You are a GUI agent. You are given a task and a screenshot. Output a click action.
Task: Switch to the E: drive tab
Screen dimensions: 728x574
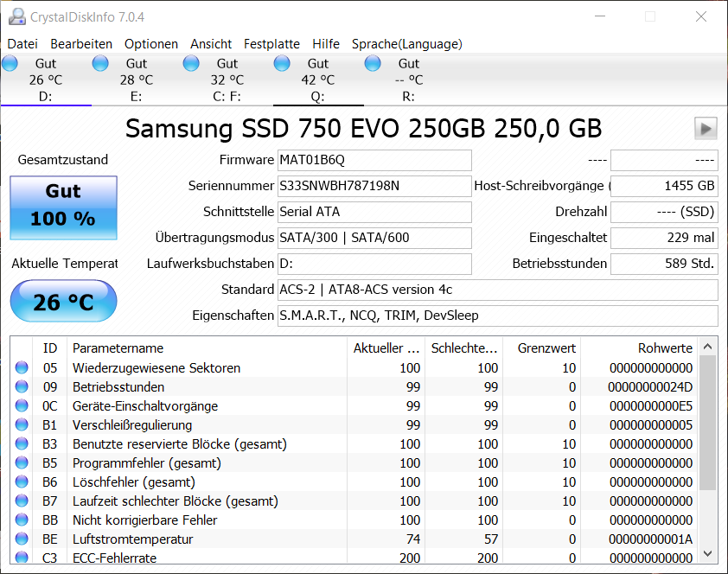(137, 80)
